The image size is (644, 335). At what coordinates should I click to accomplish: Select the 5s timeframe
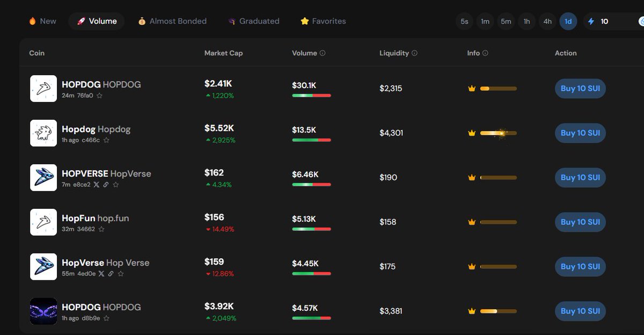pyautogui.click(x=464, y=21)
